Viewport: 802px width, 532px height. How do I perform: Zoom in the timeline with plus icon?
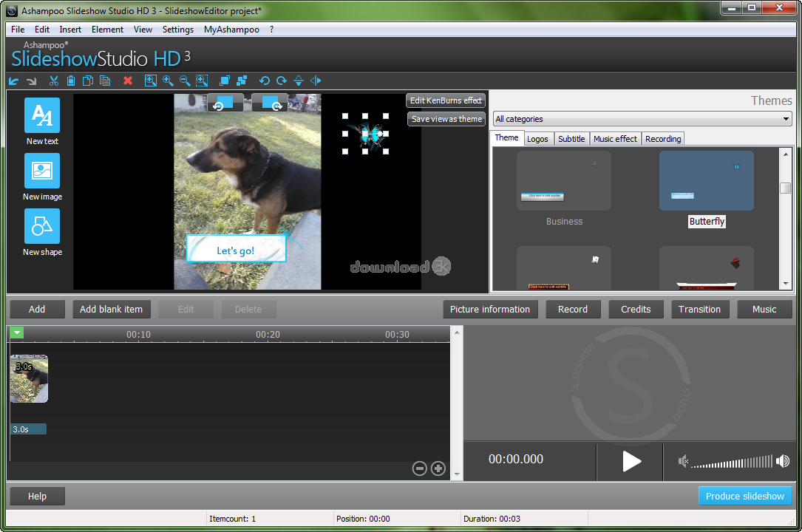[x=438, y=468]
